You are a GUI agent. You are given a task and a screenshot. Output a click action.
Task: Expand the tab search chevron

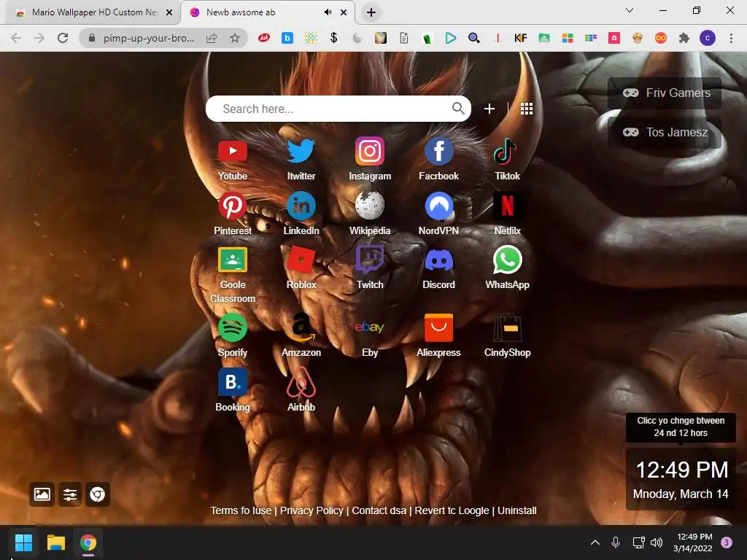630,10
